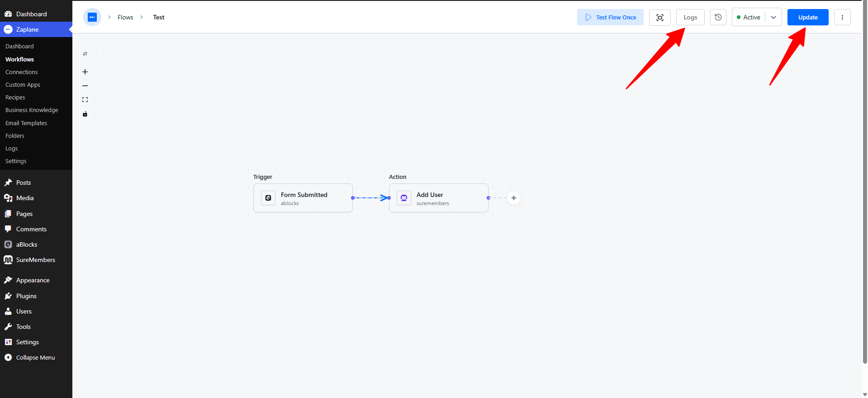Open the Posts menu
The height and width of the screenshot is (398, 868).
[x=36, y=183]
